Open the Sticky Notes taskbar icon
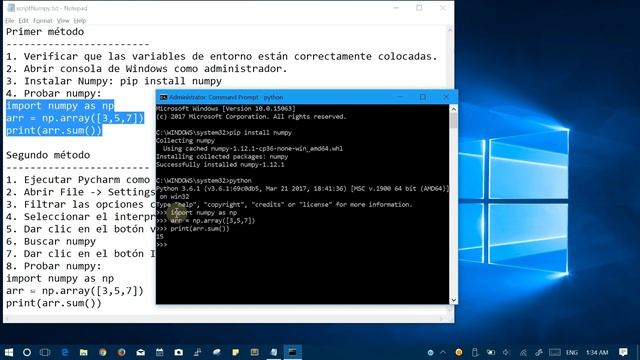 pyautogui.click(x=236, y=352)
